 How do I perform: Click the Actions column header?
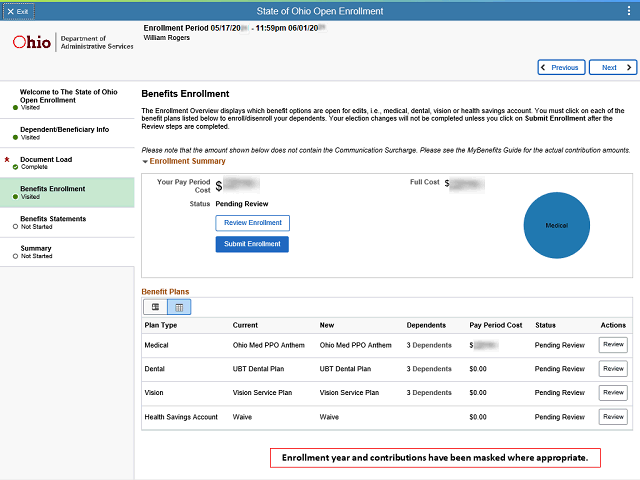pos(613,325)
